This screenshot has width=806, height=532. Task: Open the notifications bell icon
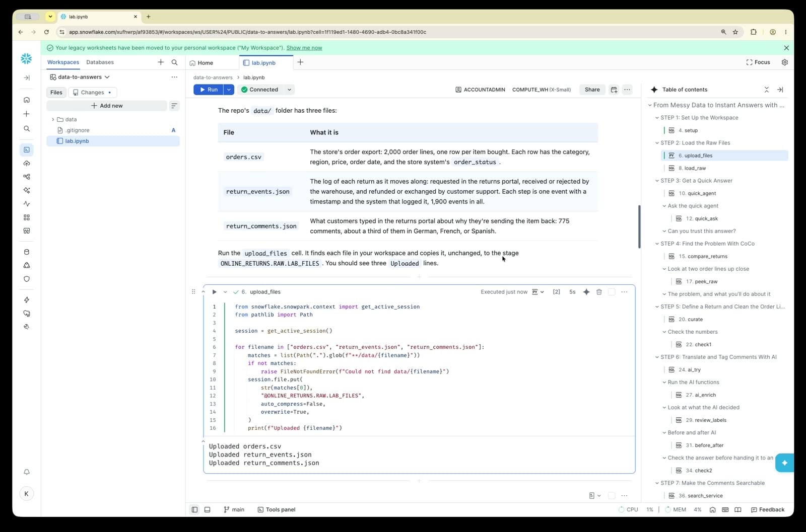(x=27, y=472)
